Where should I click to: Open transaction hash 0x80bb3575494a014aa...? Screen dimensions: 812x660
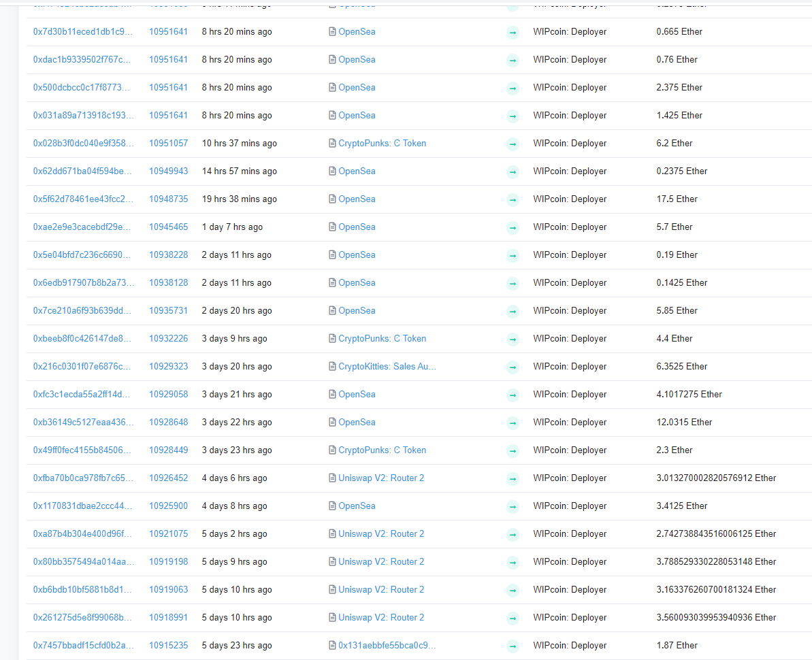pos(83,563)
